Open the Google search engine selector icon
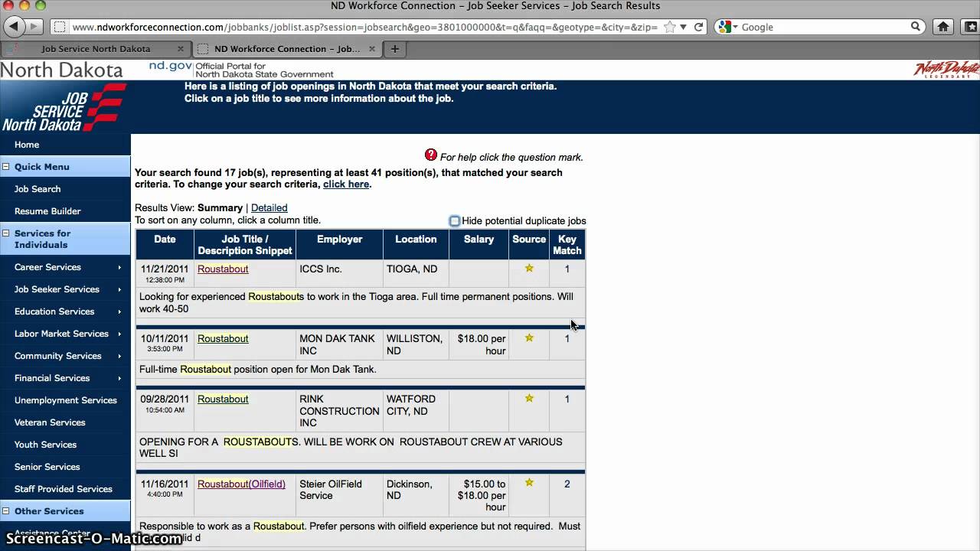This screenshot has width=980, height=551. pos(726,27)
